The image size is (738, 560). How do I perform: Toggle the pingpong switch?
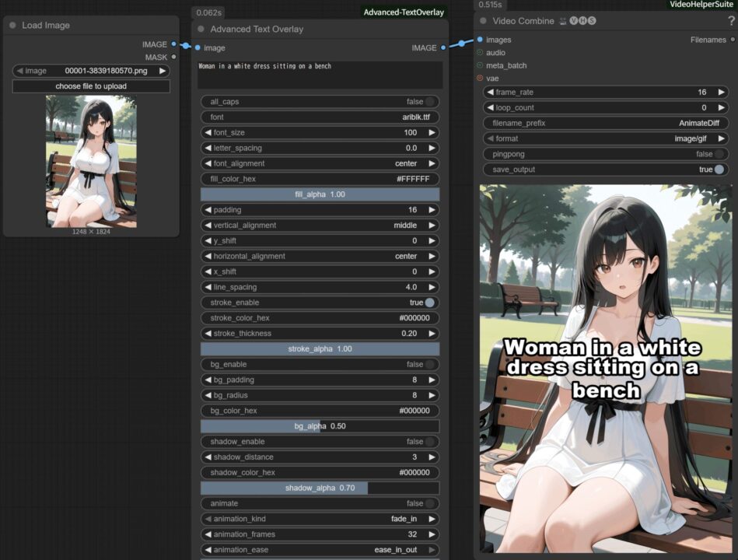click(x=719, y=154)
